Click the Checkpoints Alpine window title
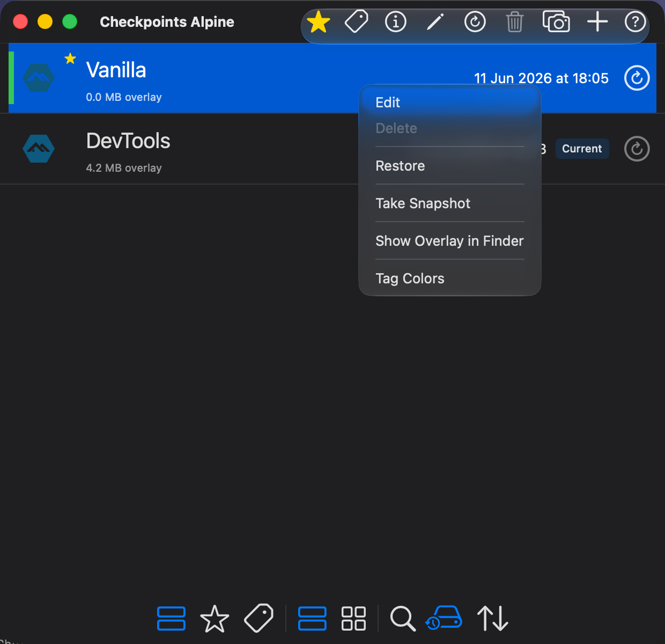This screenshot has width=665, height=644. (x=167, y=22)
